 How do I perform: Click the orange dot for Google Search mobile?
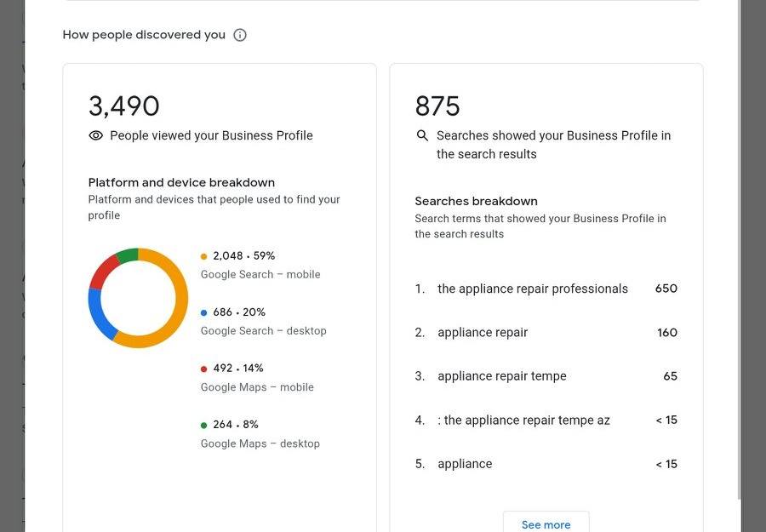pos(203,256)
